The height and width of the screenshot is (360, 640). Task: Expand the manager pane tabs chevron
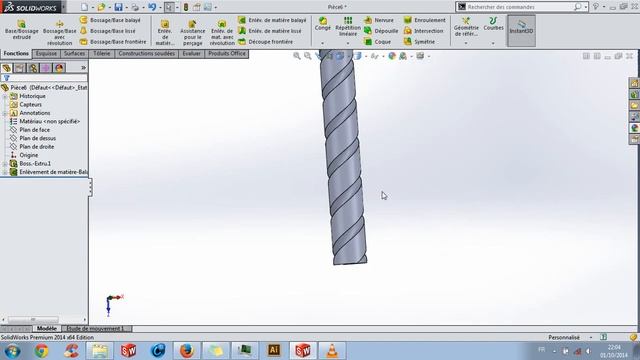click(83, 68)
